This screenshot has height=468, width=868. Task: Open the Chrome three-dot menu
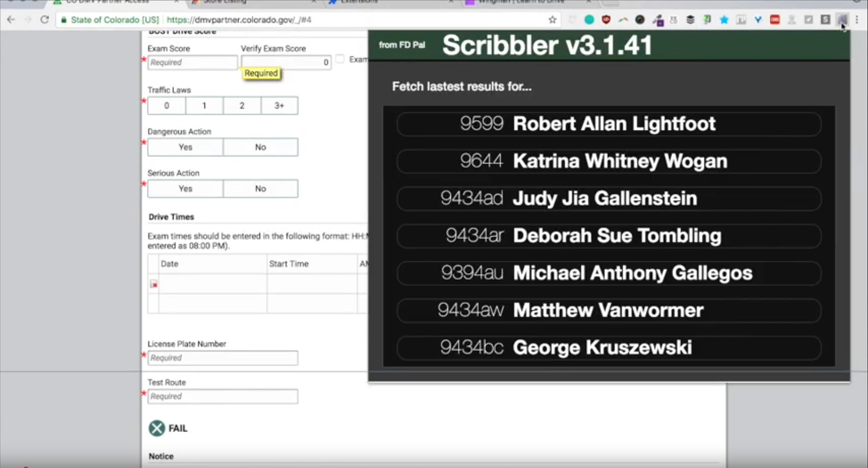click(x=857, y=19)
